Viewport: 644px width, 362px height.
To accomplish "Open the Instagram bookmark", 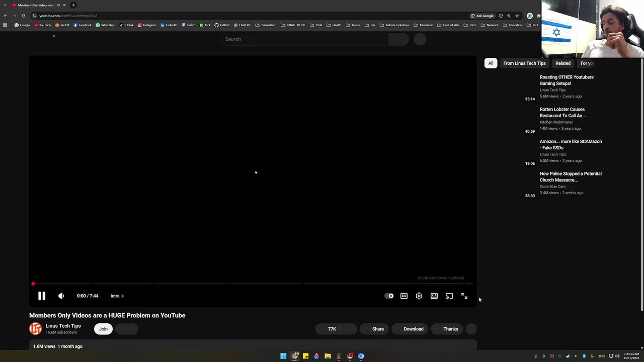I will click(147, 25).
